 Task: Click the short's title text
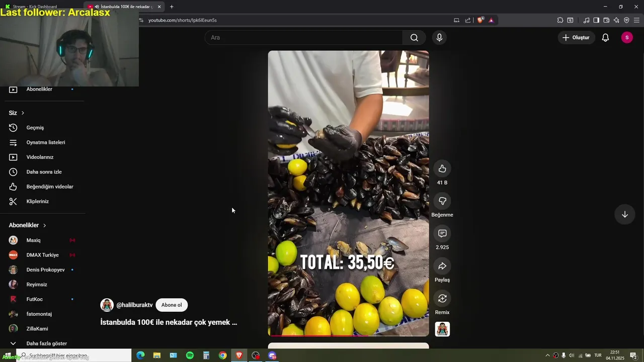169,322
